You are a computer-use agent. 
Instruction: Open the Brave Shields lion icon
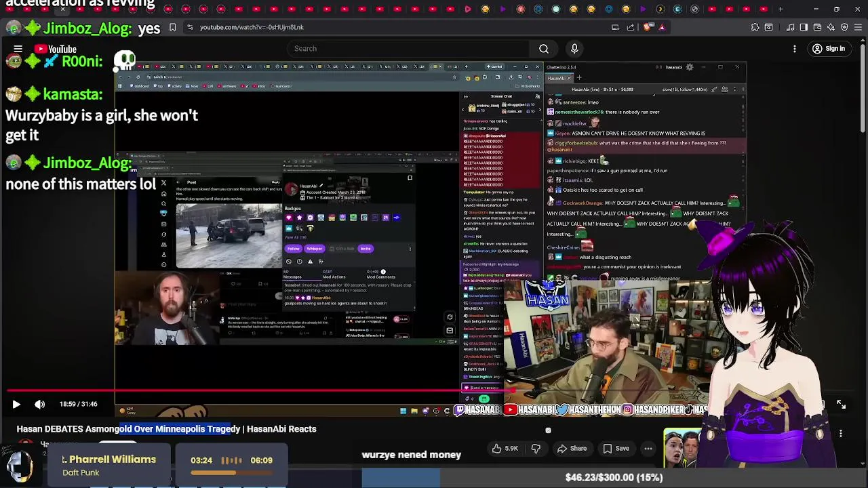(647, 27)
